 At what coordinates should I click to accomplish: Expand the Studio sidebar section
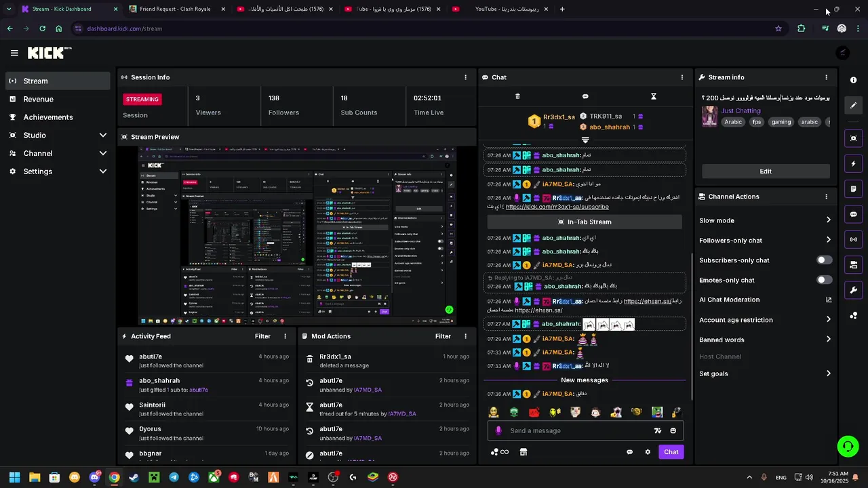pos(103,136)
